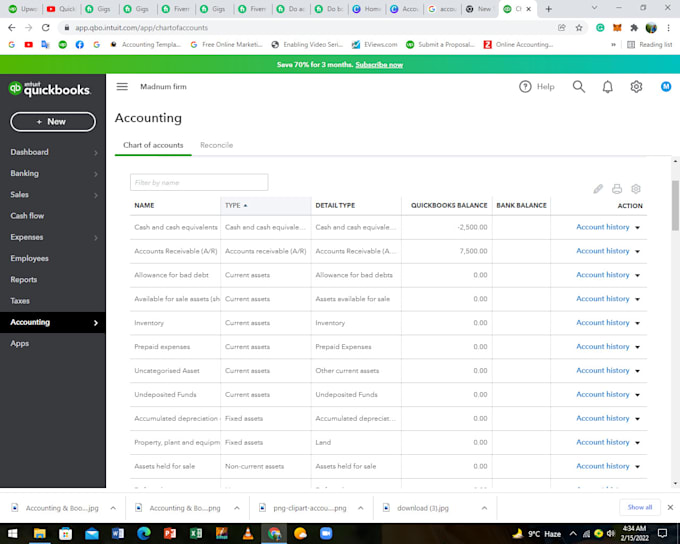This screenshot has width=680, height=544.
Task: Open Windows Start menu
Action: [x=13, y=534]
